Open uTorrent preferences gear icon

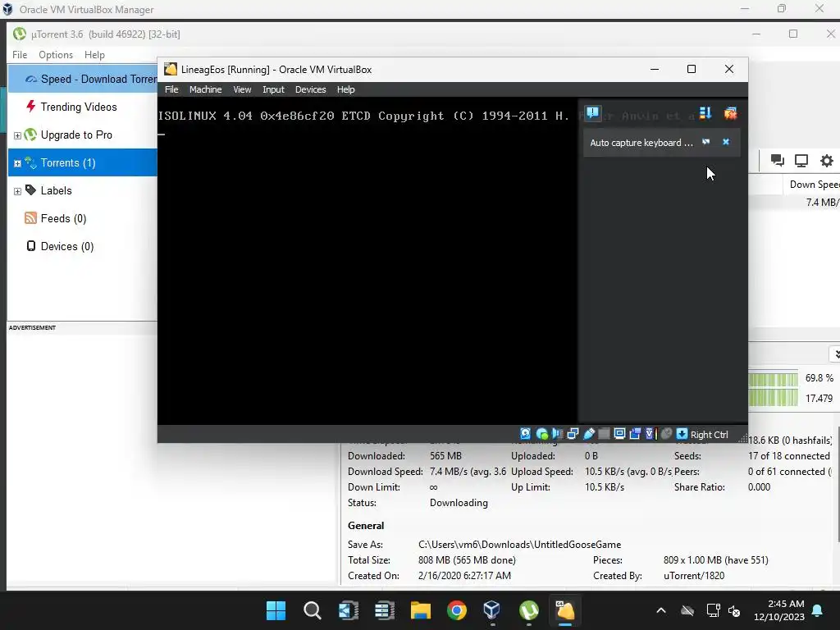(x=827, y=160)
